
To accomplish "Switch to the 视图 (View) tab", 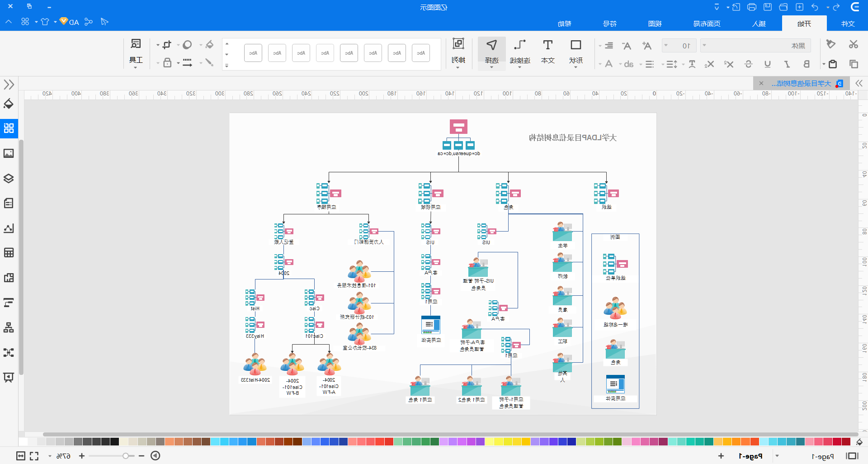I will coord(655,24).
